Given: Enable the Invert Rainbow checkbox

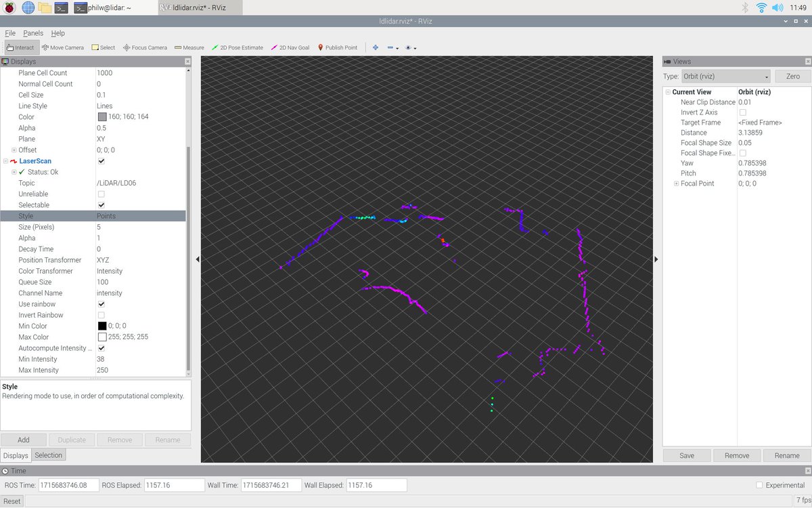Looking at the screenshot, I should point(101,315).
